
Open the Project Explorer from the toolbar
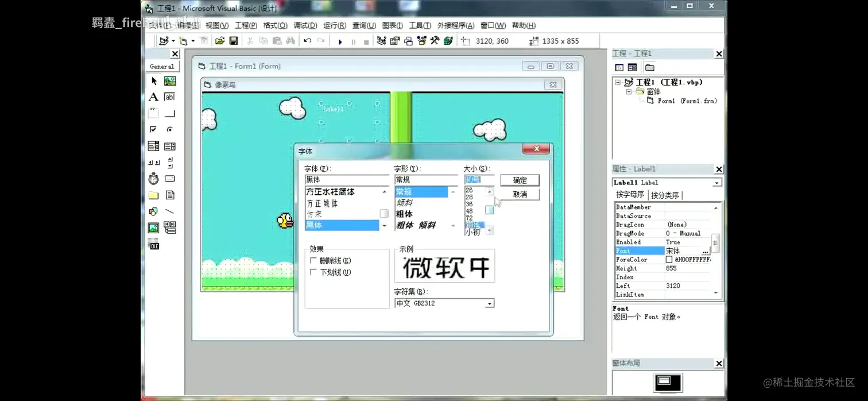pos(381,41)
